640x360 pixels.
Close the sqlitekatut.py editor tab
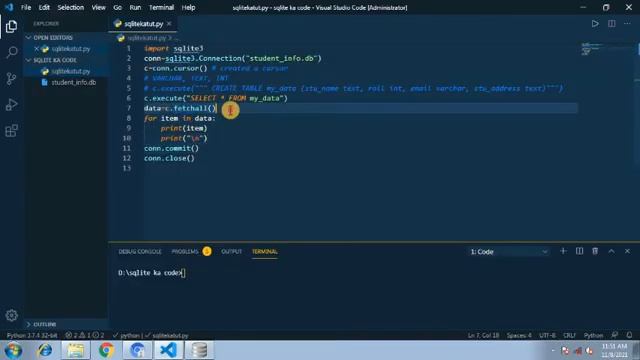point(169,24)
